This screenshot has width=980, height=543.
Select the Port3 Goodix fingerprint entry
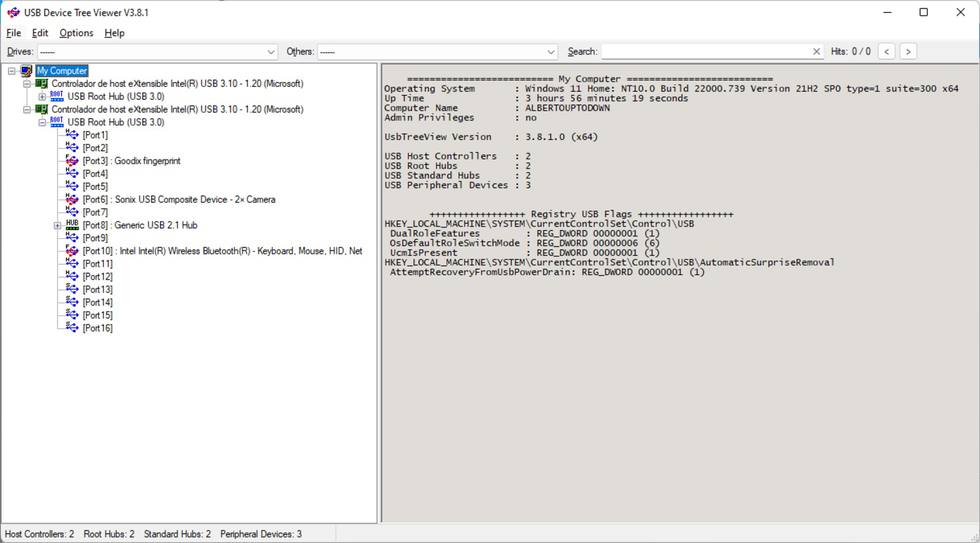click(x=132, y=161)
